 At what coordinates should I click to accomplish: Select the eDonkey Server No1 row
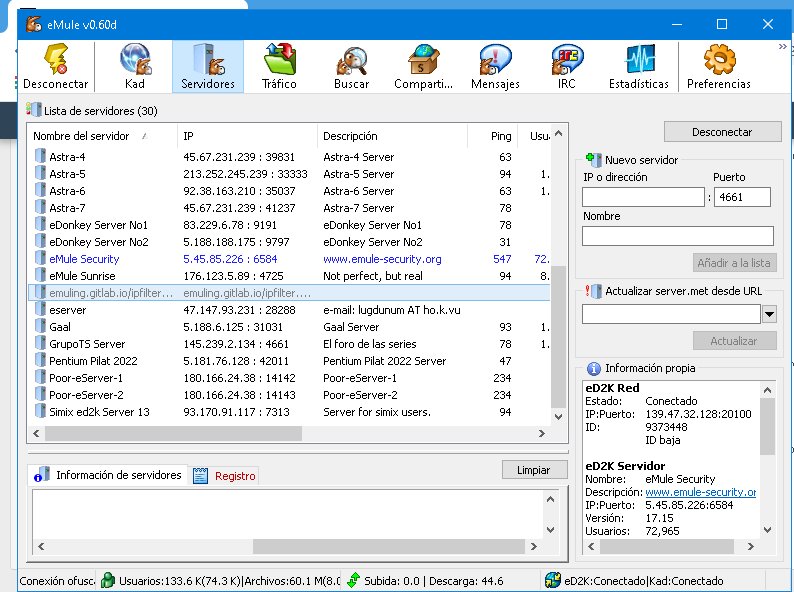coord(289,225)
